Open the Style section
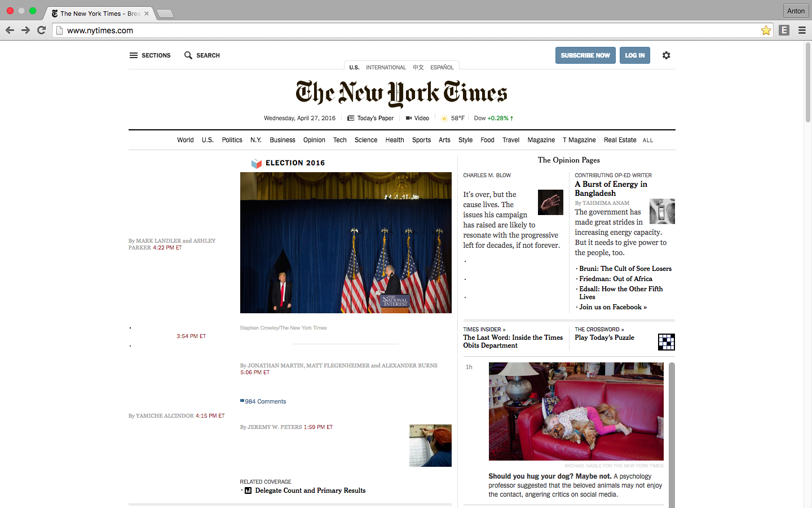The image size is (812, 508). 465,140
